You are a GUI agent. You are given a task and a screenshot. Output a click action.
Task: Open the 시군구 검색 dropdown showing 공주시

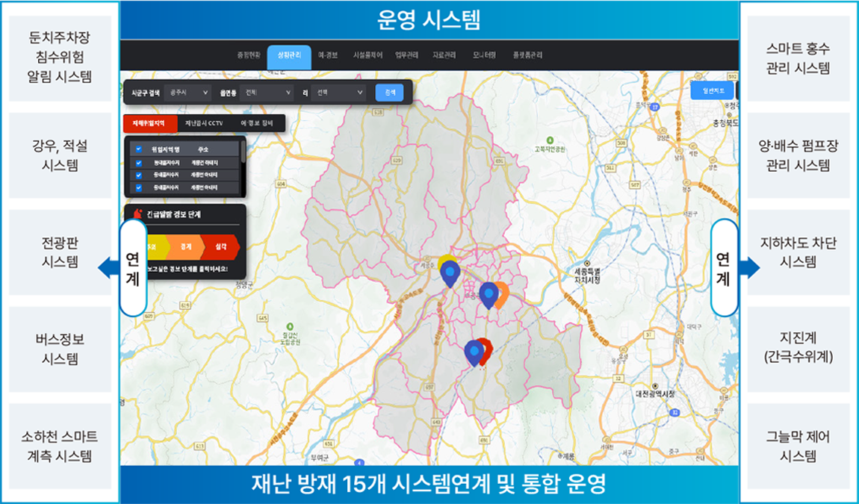[x=187, y=93]
